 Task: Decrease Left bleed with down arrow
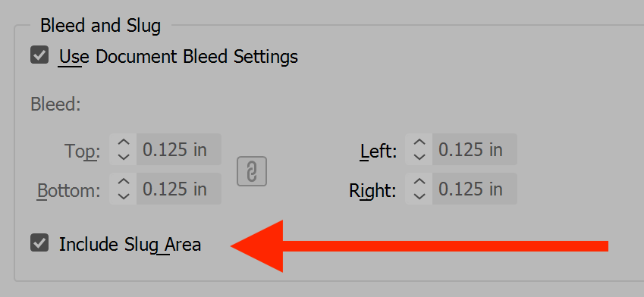click(x=419, y=157)
